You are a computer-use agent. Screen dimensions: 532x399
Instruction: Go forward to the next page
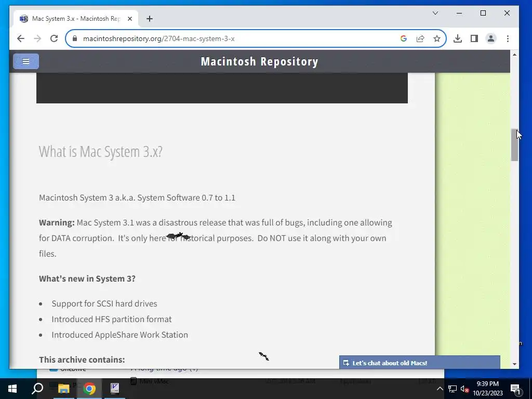pyautogui.click(x=37, y=38)
